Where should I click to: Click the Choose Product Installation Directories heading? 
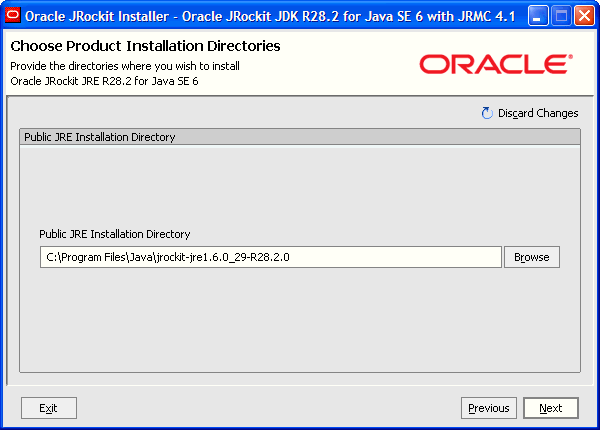(145, 46)
